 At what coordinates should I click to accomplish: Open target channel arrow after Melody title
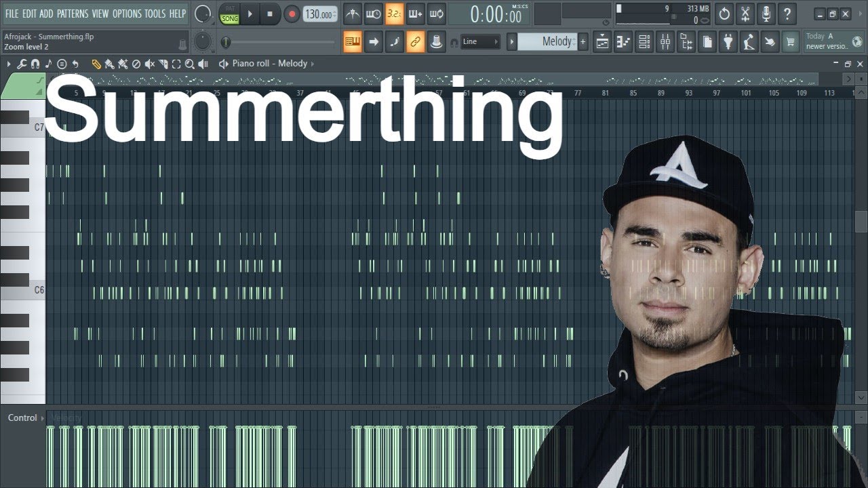pyautogui.click(x=313, y=64)
